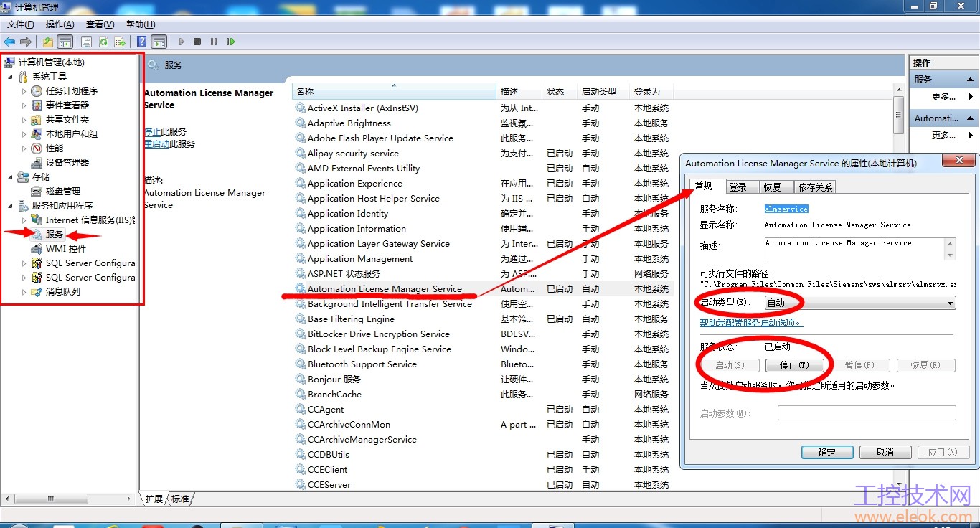
Task: Switch to the 依存关系 tab
Action: coord(815,187)
